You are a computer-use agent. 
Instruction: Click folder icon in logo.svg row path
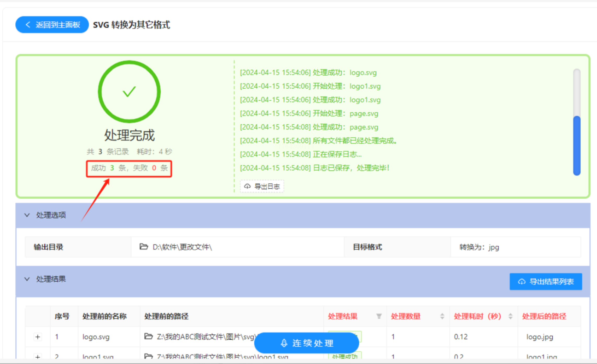click(149, 336)
